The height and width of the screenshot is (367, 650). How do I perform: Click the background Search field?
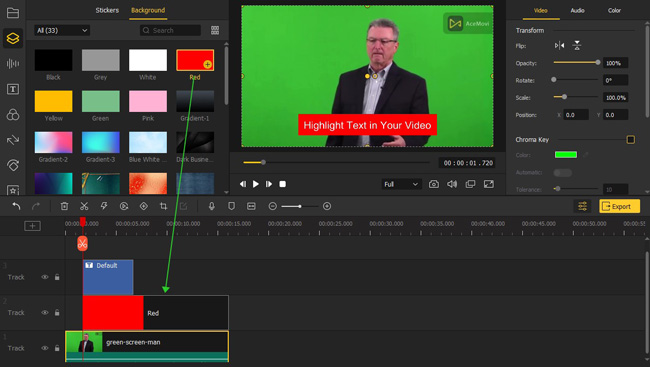point(170,30)
